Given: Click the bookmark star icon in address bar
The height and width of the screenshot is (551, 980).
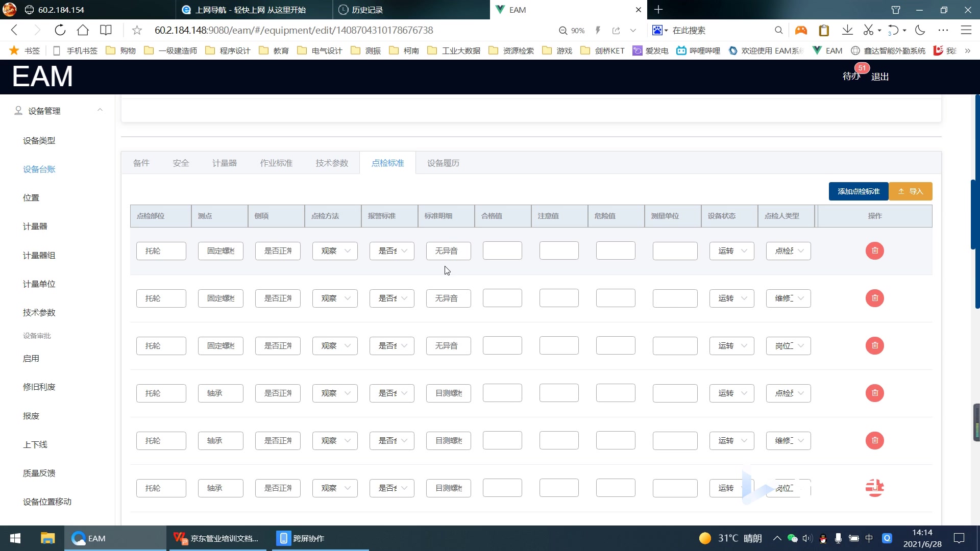Looking at the screenshot, I should (137, 30).
